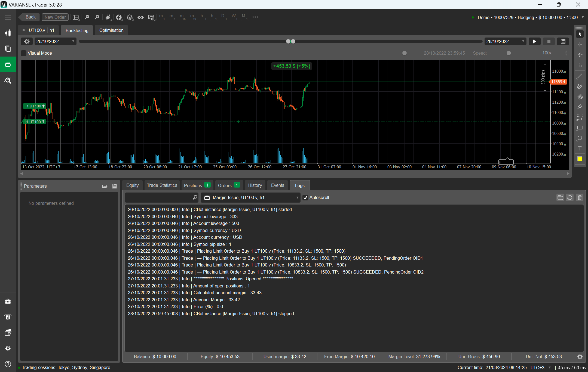Select the h1 timeframe button
The height and width of the screenshot is (372, 588).
[x=203, y=17]
